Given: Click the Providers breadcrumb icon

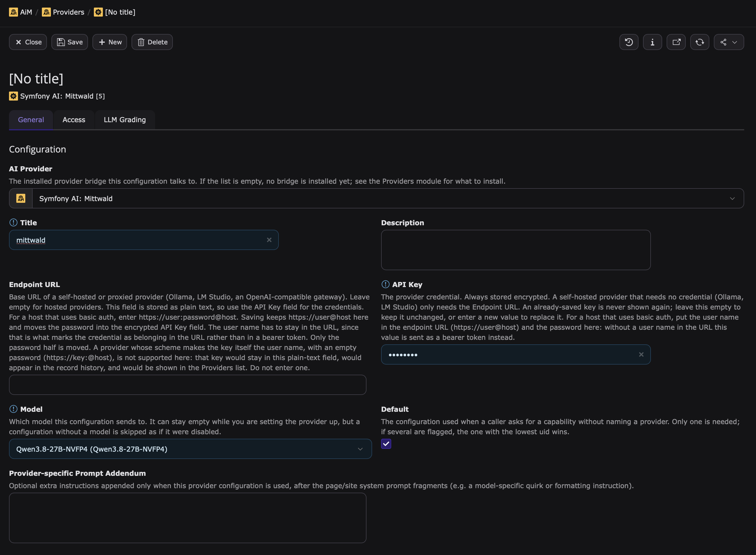Looking at the screenshot, I should click(46, 12).
